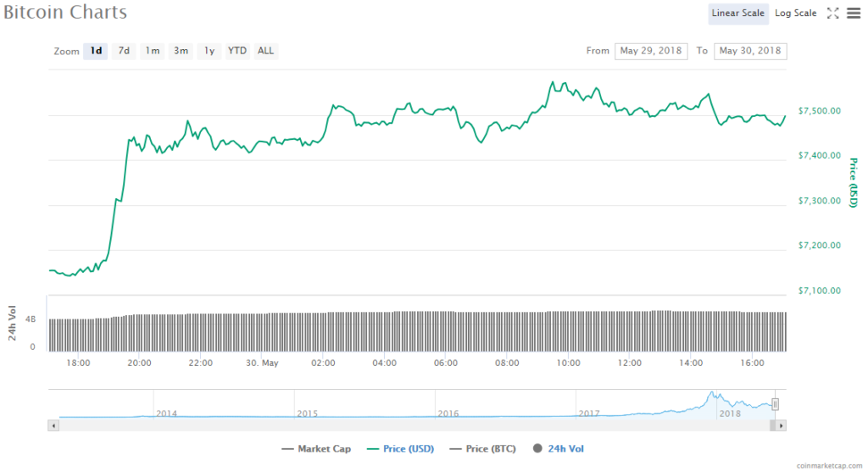
Task: Click the navigator scrollbar track
Action: 414,425
